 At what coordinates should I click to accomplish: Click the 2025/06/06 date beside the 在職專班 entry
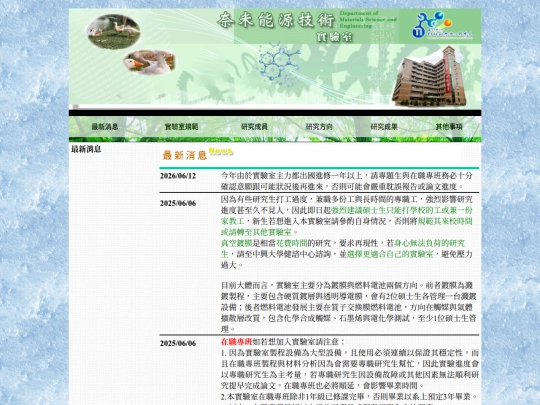(x=178, y=343)
